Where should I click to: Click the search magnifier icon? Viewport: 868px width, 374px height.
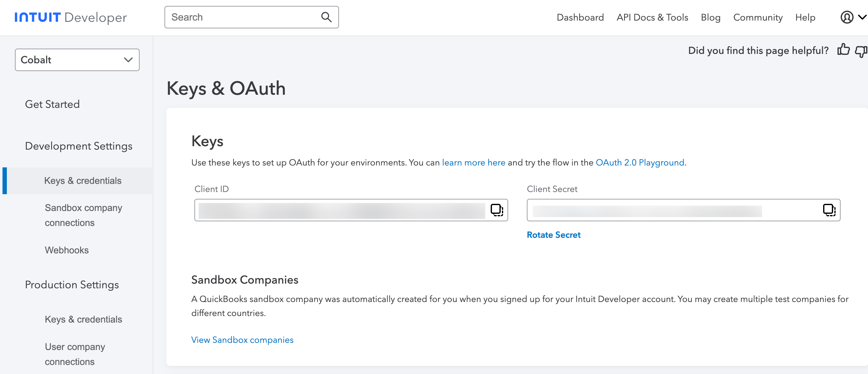coord(326,17)
